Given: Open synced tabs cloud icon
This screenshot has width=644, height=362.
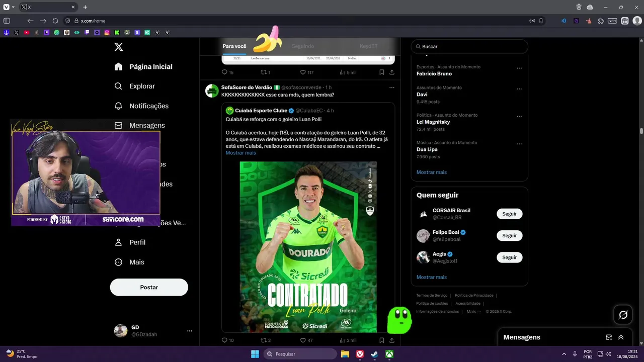Looking at the screenshot, I should click(590, 7).
